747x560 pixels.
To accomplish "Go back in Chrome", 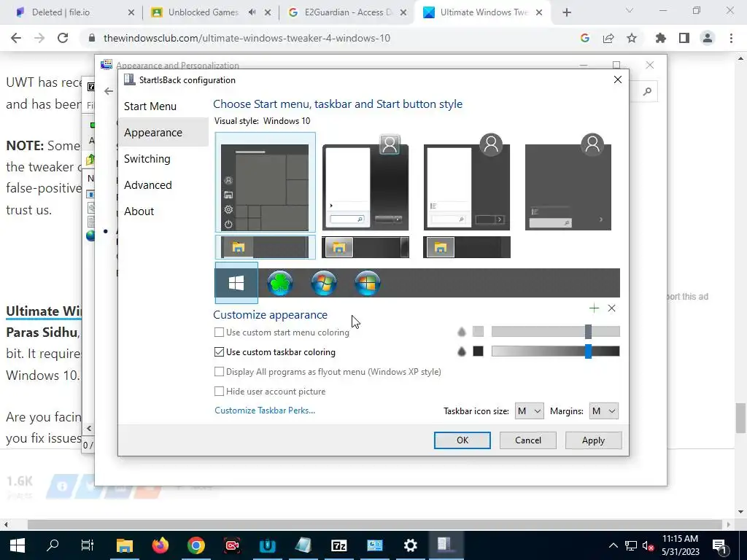I will (16, 38).
